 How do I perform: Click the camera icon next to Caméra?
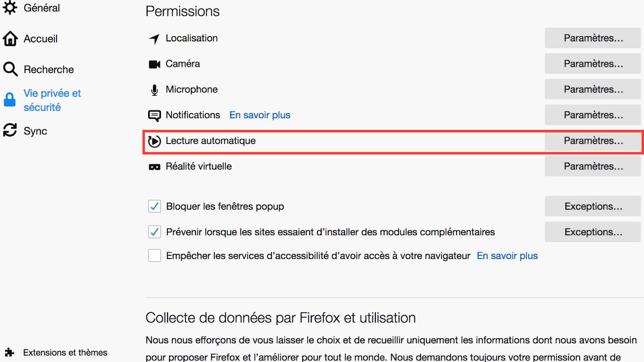click(x=154, y=63)
